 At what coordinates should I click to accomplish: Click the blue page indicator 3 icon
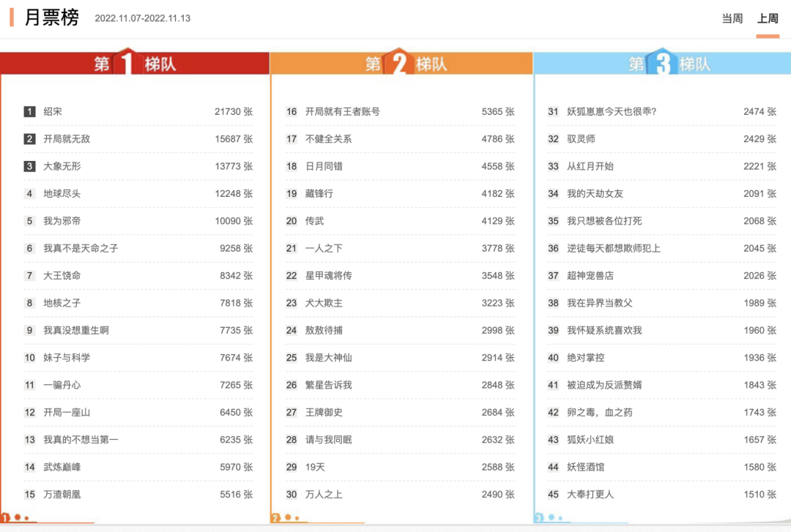[x=539, y=517]
